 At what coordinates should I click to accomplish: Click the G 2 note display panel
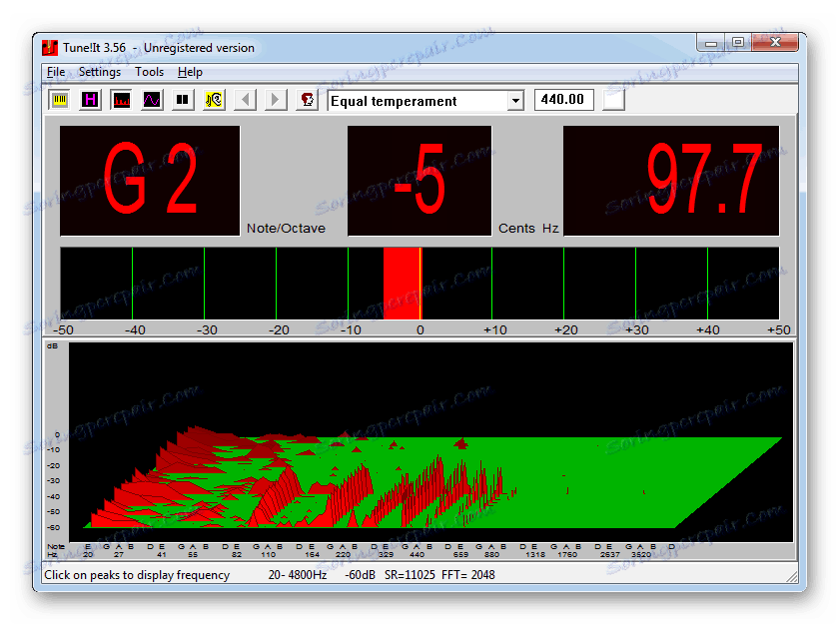[150, 181]
